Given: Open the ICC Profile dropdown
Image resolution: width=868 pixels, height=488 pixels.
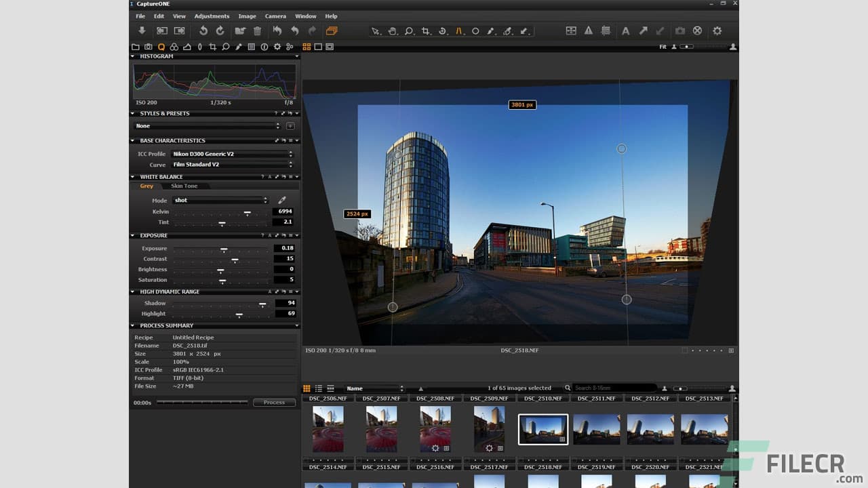Looking at the screenshot, I should [x=233, y=154].
